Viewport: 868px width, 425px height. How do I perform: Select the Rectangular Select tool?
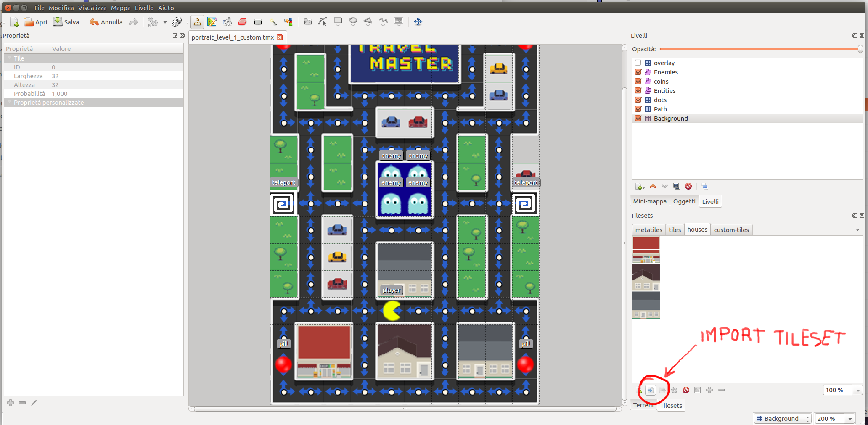(x=258, y=22)
